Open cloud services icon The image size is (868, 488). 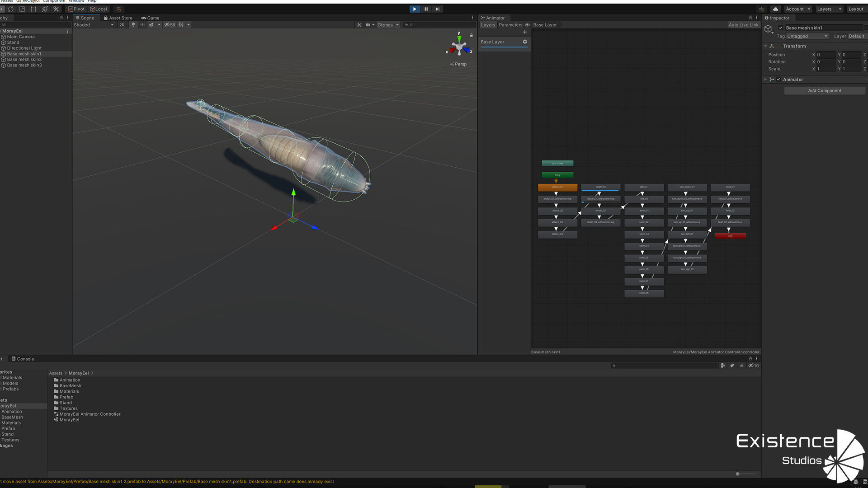coord(775,9)
